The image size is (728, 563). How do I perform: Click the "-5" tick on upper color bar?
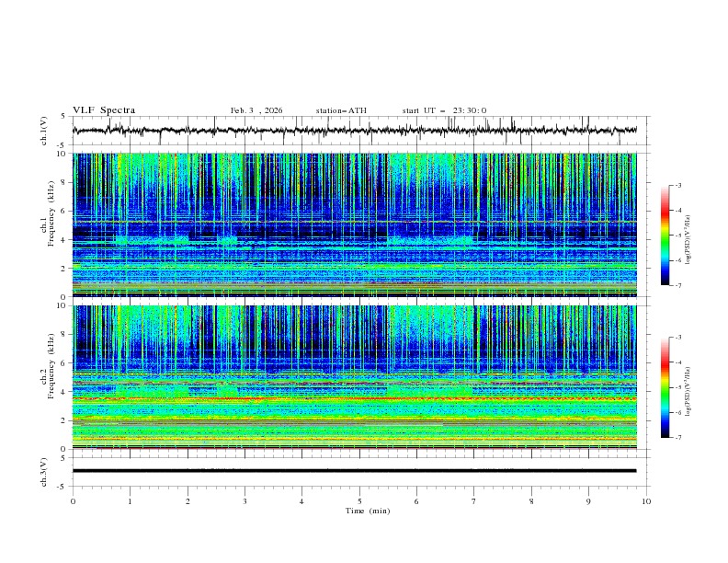click(678, 236)
